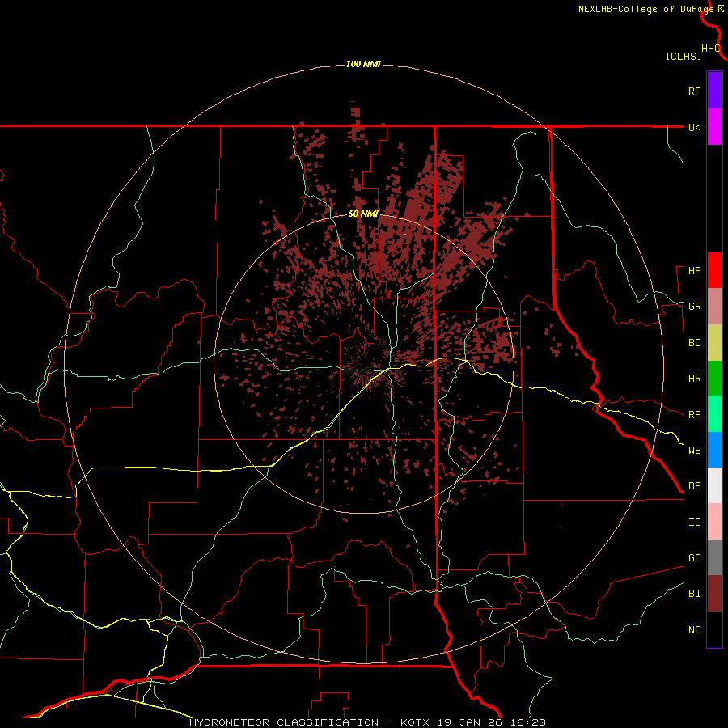Pick the green HR legend swatch

(x=714, y=378)
